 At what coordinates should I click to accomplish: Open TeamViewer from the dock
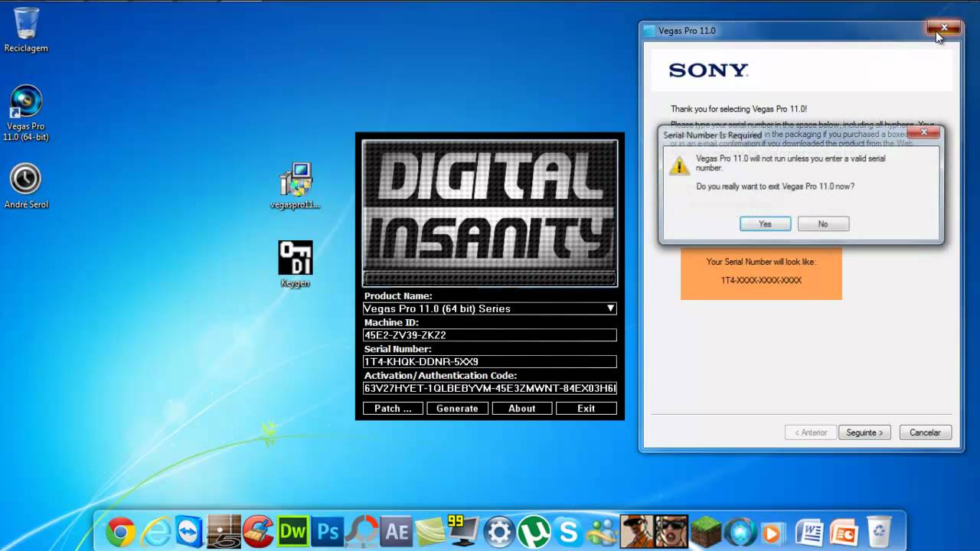[x=189, y=531]
